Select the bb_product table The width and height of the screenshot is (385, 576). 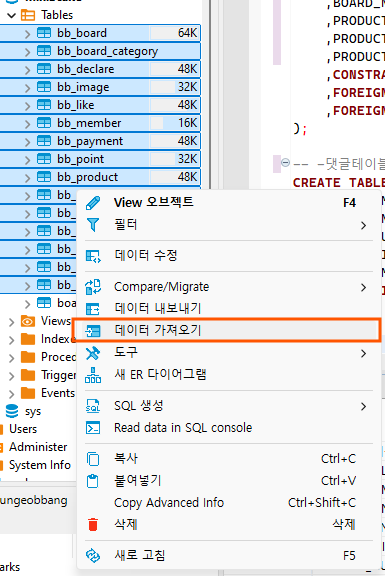click(100, 177)
